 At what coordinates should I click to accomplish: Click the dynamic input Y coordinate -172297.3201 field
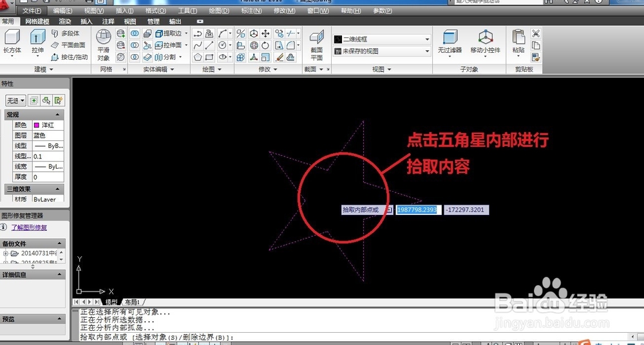coord(466,210)
